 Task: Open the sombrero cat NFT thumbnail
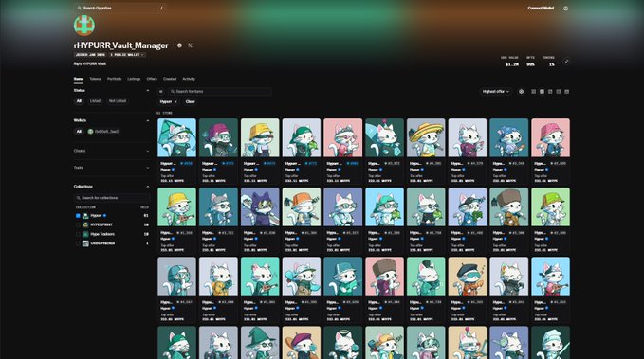pyautogui.click(x=426, y=138)
